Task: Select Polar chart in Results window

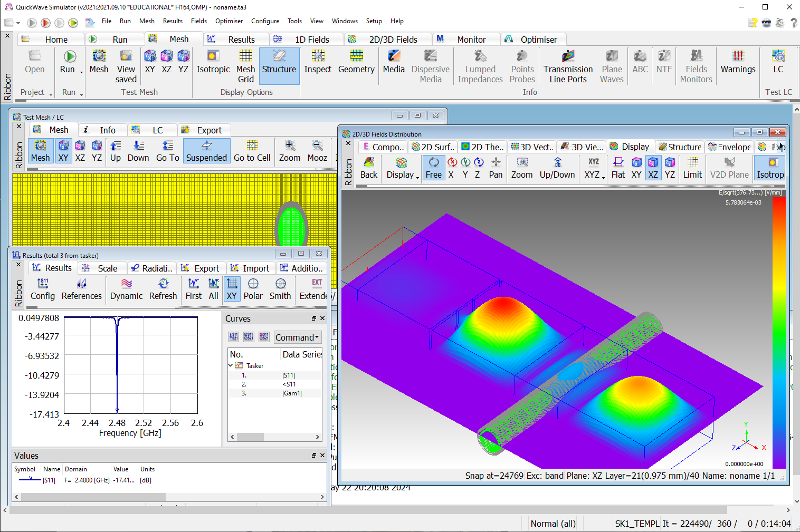Action: [x=253, y=289]
